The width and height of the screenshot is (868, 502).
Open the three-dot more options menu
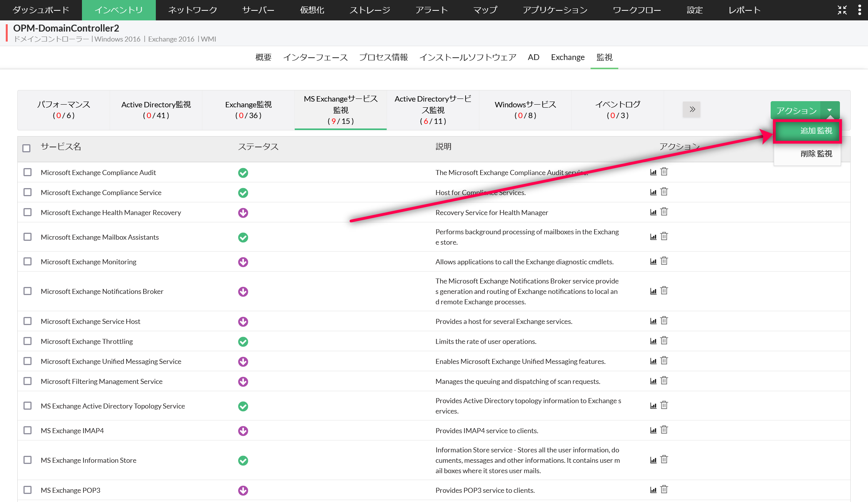click(860, 10)
